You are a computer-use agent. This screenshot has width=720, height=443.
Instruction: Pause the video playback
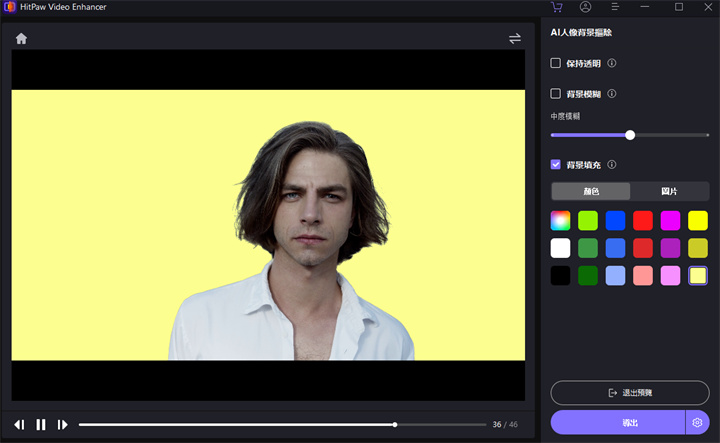[x=41, y=425]
